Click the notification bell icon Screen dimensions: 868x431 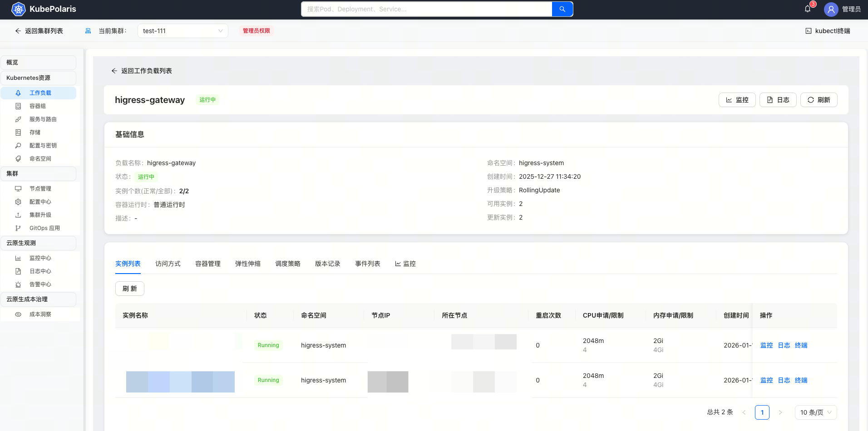point(808,9)
